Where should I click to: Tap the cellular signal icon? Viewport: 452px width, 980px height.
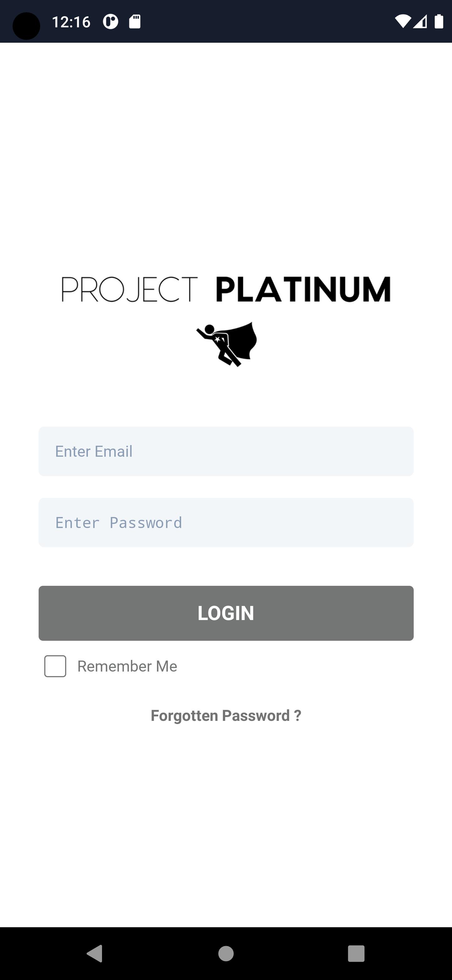(420, 21)
